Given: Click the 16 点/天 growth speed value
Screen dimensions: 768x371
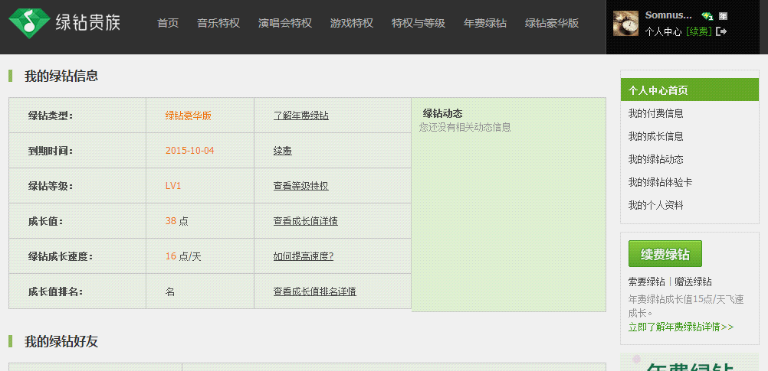Looking at the screenshot, I should pos(183,256).
